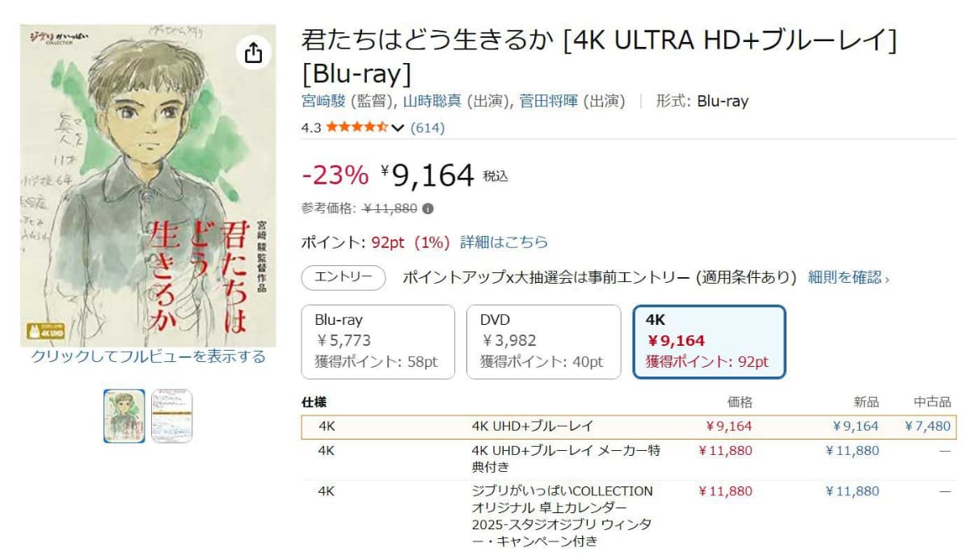Click 細則を確認 terms link
970x560 pixels.
pos(846,278)
